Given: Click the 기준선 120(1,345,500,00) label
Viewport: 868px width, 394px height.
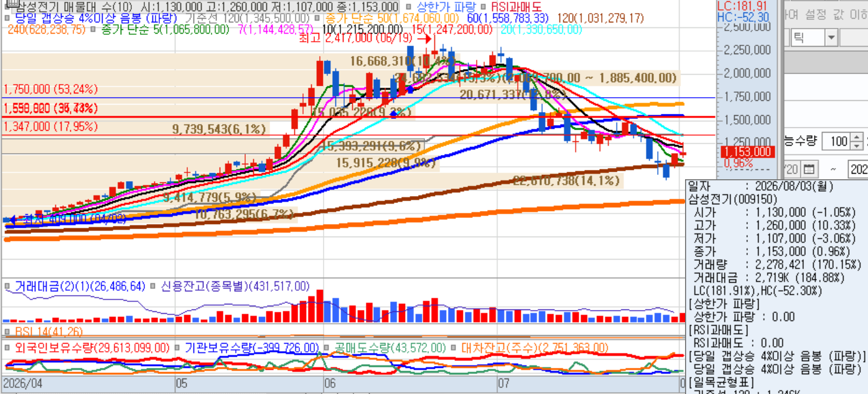Looking at the screenshot, I should (x=248, y=18).
